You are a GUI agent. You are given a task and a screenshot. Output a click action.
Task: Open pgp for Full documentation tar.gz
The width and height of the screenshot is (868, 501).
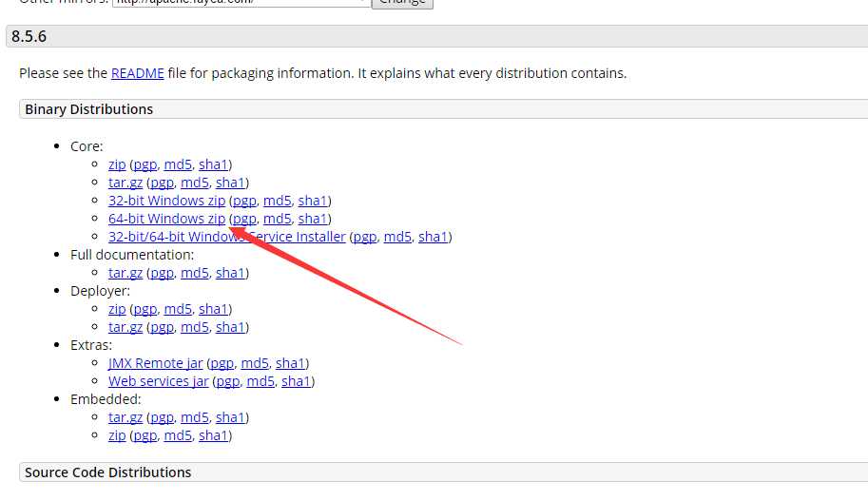(163, 273)
